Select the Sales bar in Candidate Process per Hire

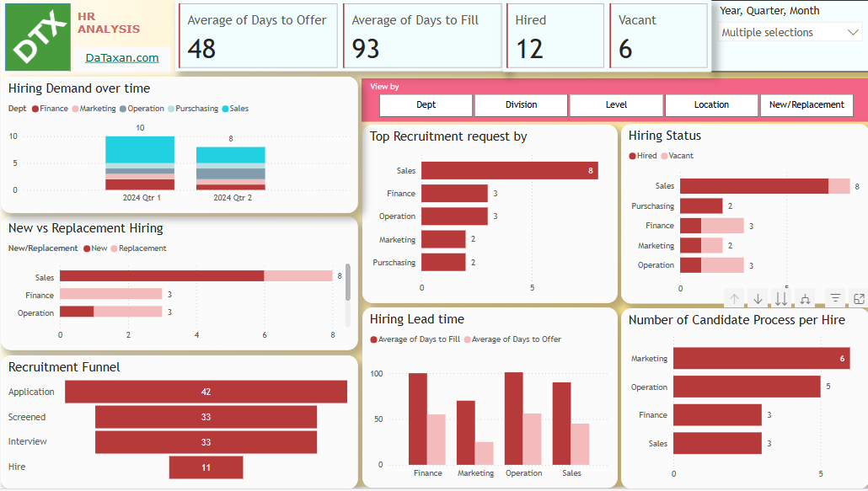coord(717,443)
